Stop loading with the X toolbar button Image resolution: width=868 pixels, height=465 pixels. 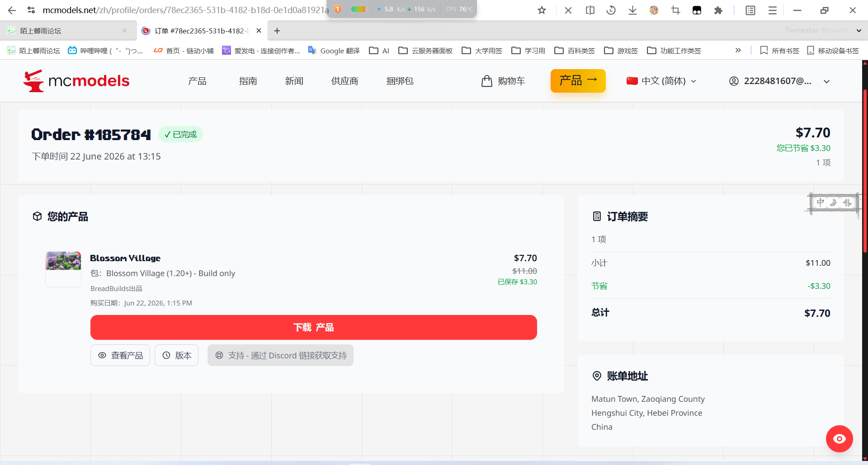coord(568,10)
